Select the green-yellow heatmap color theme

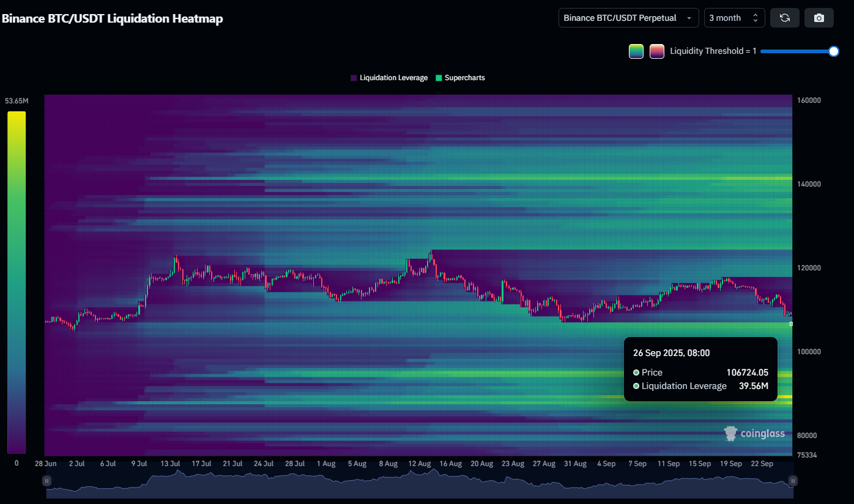click(636, 51)
